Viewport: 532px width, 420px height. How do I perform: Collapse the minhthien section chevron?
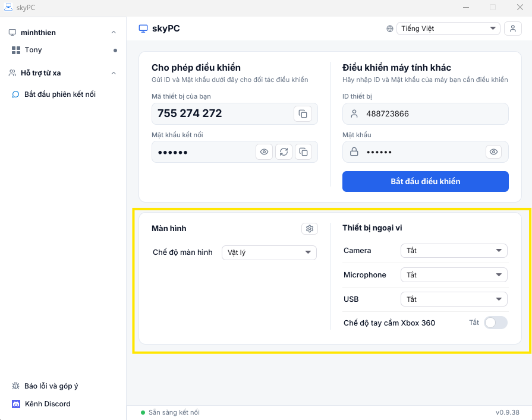tap(114, 33)
